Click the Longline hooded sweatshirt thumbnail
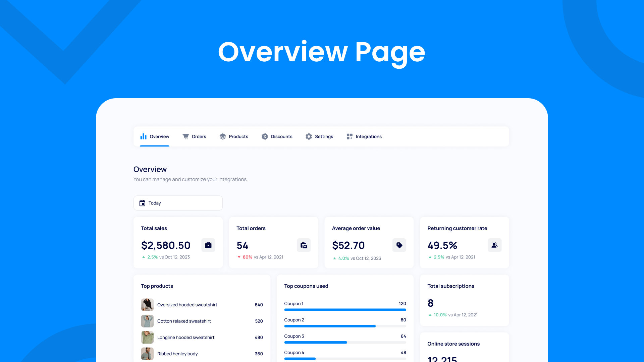The image size is (644, 362). point(147,337)
